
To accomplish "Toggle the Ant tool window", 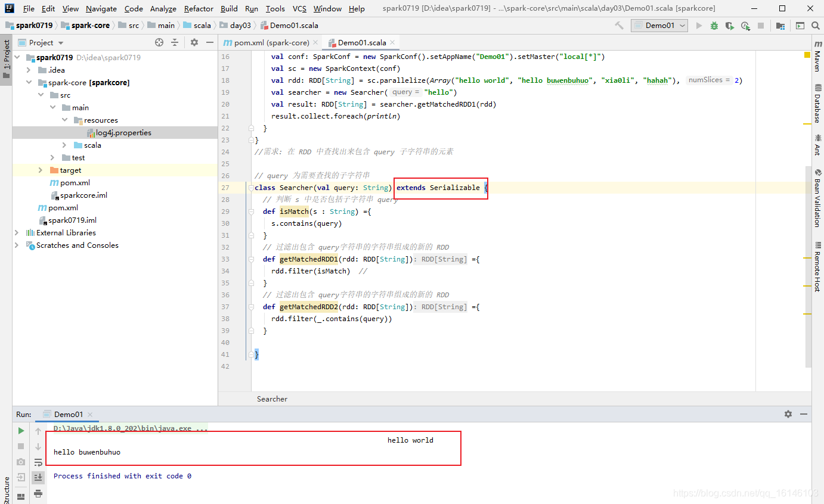I will pyautogui.click(x=817, y=144).
